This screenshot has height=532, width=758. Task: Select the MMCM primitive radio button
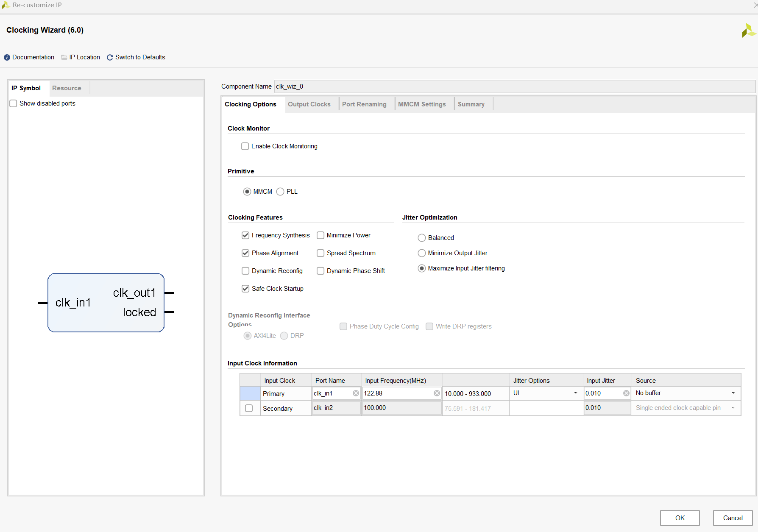pyautogui.click(x=247, y=192)
